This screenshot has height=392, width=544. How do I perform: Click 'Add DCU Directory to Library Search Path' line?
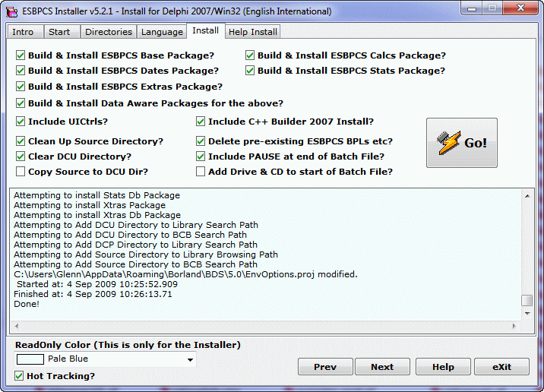click(136, 225)
